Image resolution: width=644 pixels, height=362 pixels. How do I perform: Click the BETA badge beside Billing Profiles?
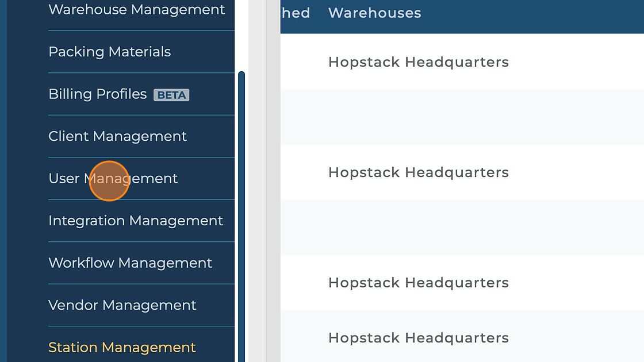point(171,95)
